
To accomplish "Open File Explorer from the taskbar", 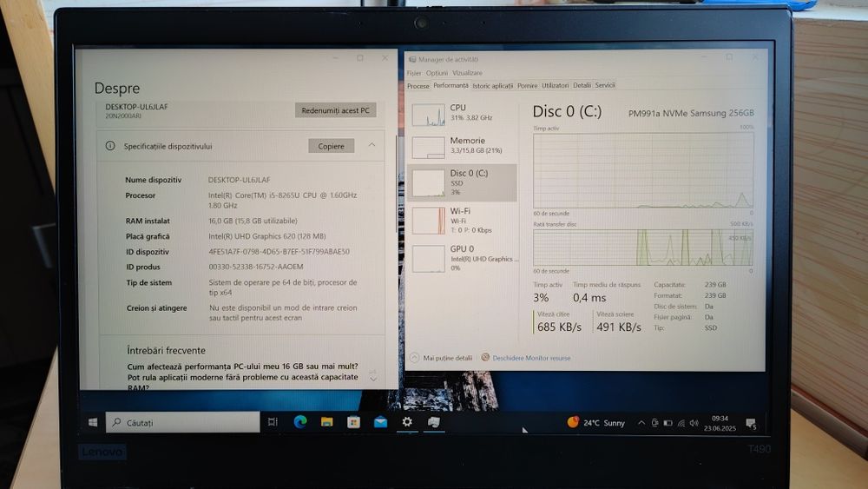I will coord(326,422).
